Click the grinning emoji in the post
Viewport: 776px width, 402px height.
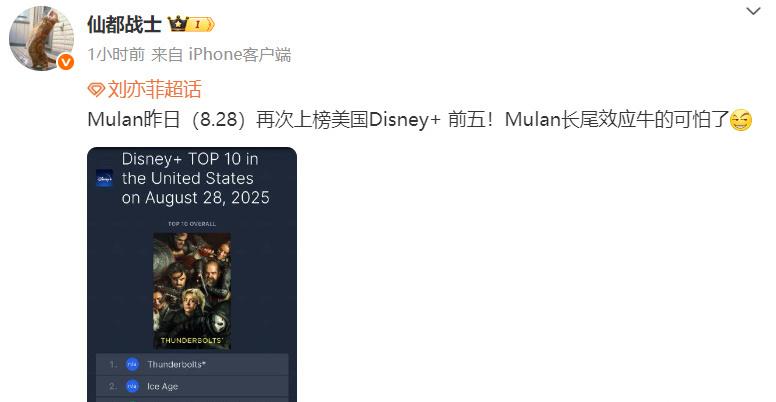pos(741,120)
